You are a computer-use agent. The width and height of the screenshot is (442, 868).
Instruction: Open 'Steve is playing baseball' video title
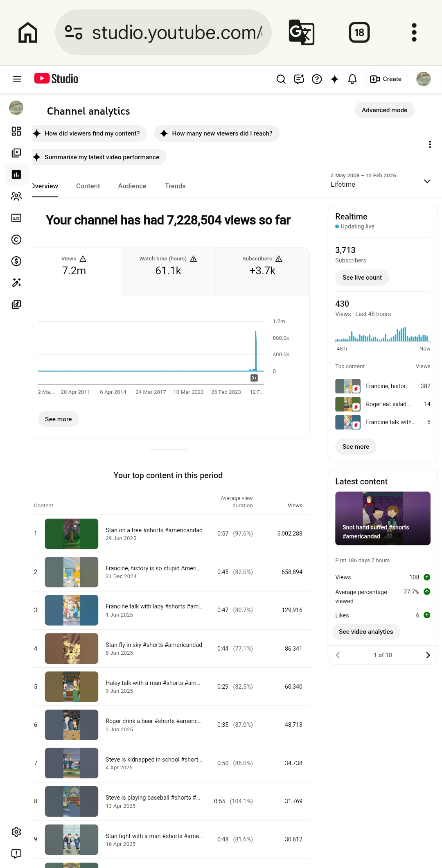pos(153,798)
